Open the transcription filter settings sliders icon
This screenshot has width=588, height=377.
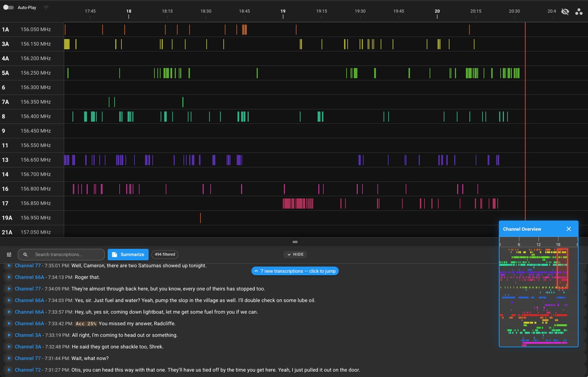(9, 255)
